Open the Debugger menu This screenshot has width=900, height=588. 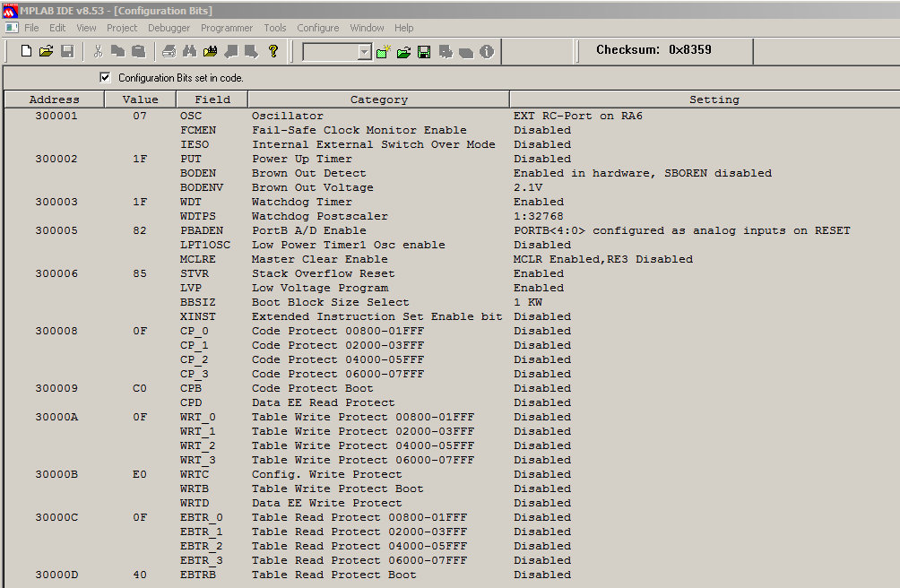[x=169, y=28]
